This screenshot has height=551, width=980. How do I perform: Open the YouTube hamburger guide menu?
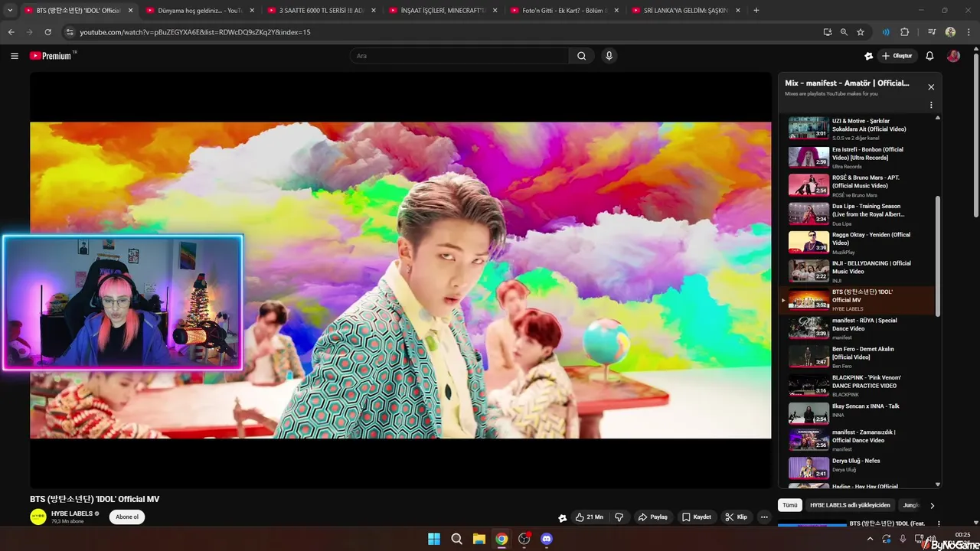(14, 56)
